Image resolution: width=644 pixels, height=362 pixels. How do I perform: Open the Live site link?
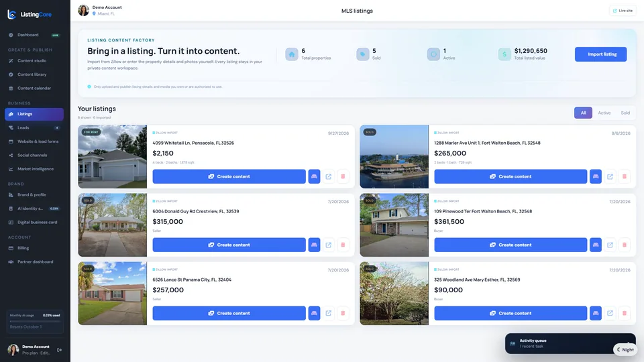pos(623,11)
